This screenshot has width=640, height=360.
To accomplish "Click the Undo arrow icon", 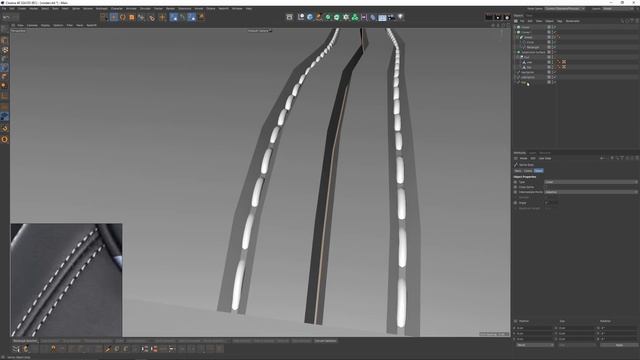I will (5, 17).
